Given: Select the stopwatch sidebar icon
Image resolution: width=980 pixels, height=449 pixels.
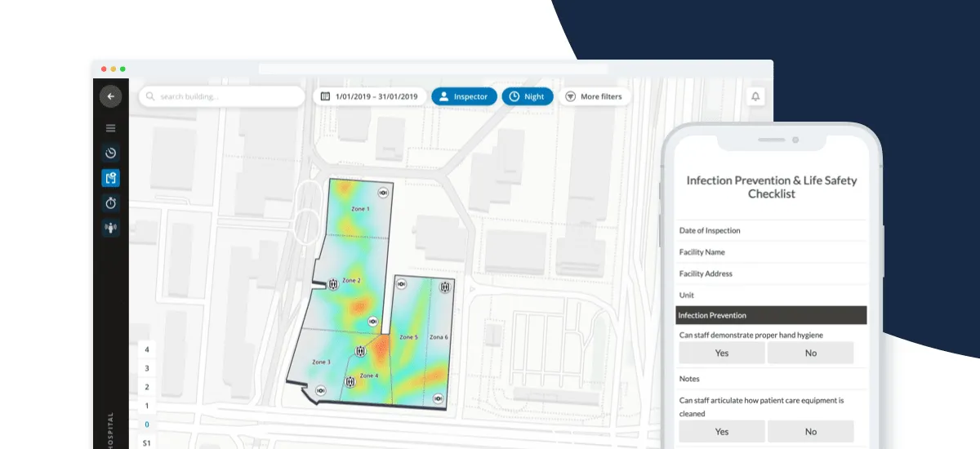Looking at the screenshot, I should (x=110, y=202).
